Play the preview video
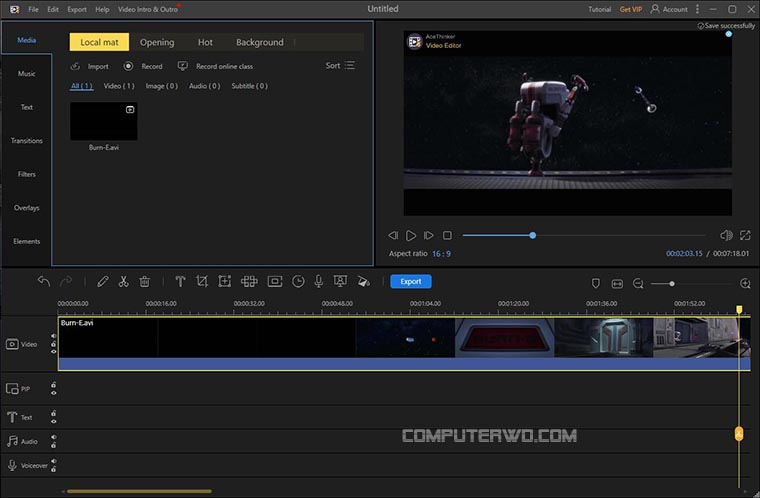The width and height of the screenshot is (760, 498). click(411, 235)
